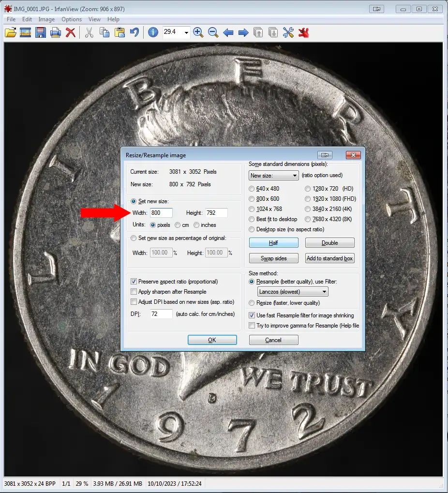448x493 pixels.
Task: Select Desktop size (no aspect ratio) option
Action: click(x=252, y=229)
